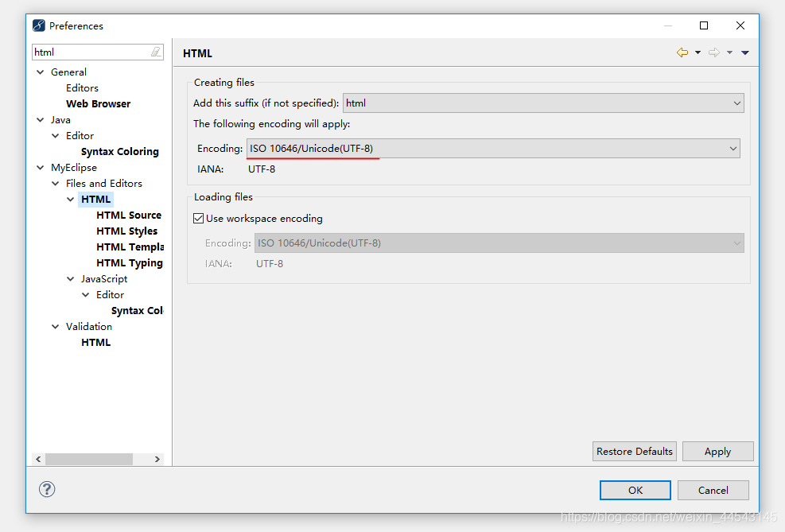Click the tree horizontal scrollbar thumb
The height and width of the screenshot is (532, 785).
(89, 459)
